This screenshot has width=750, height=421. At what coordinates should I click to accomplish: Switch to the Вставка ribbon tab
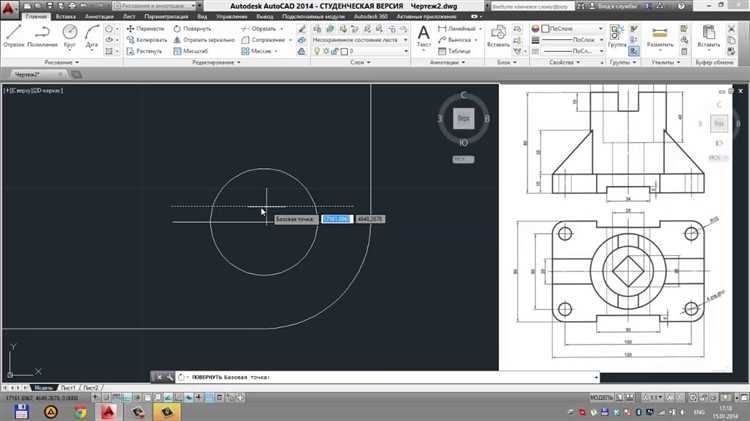pos(66,17)
